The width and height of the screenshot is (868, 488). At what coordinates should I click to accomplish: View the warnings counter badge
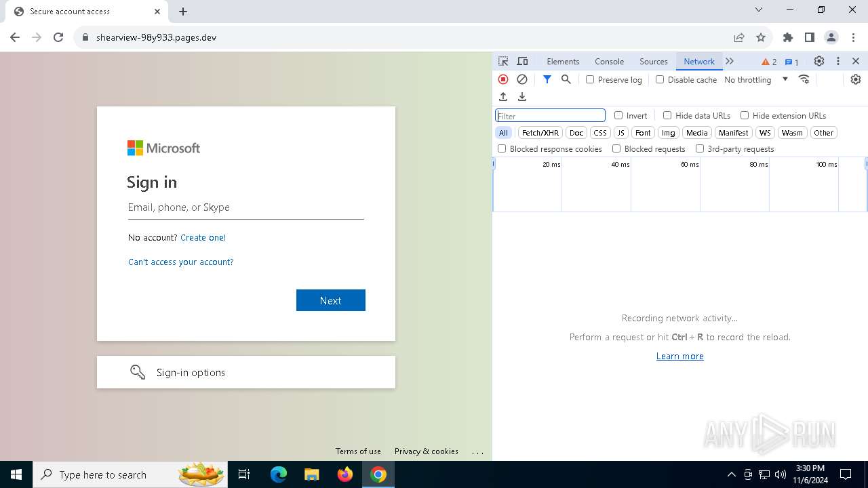[769, 62]
